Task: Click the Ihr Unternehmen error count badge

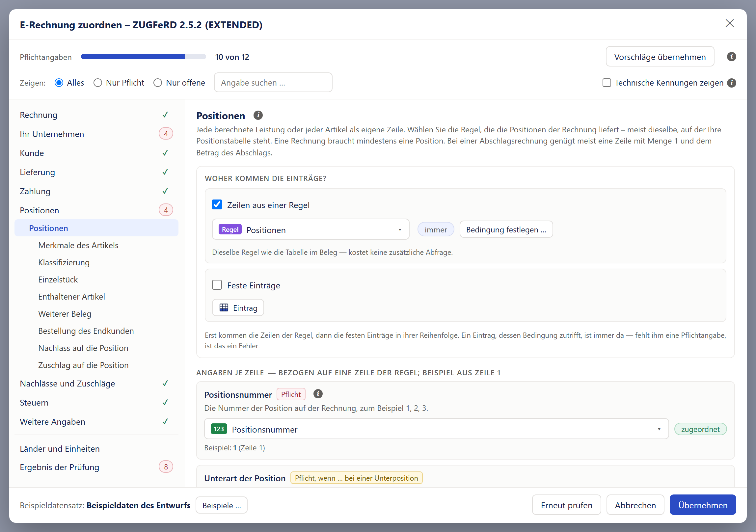Action: [166, 134]
